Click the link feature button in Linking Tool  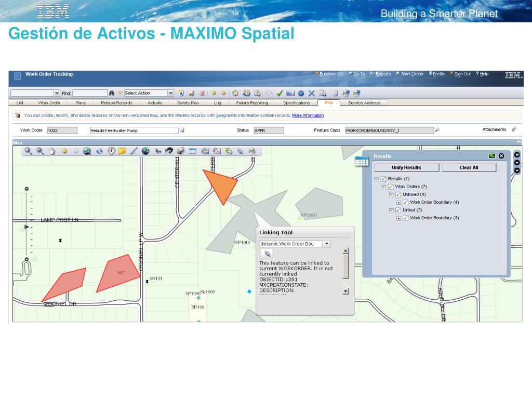coord(267,254)
